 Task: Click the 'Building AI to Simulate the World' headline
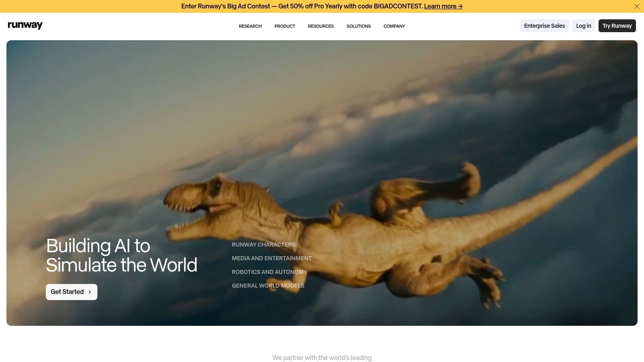point(122,255)
